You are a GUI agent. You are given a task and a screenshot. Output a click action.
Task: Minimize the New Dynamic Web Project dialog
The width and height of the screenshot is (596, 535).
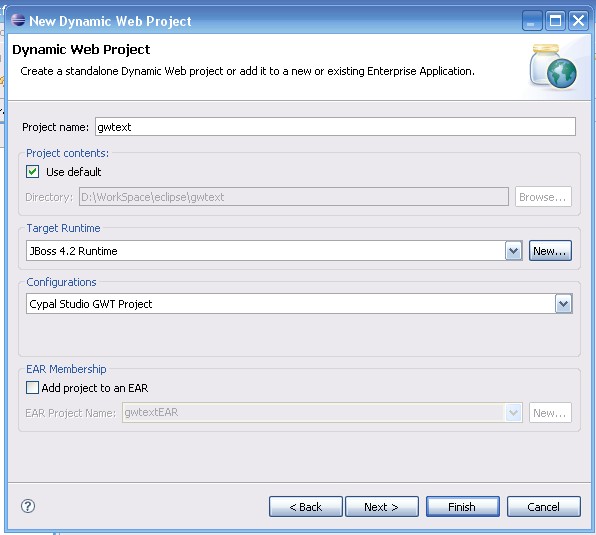(x=532, y=20)
